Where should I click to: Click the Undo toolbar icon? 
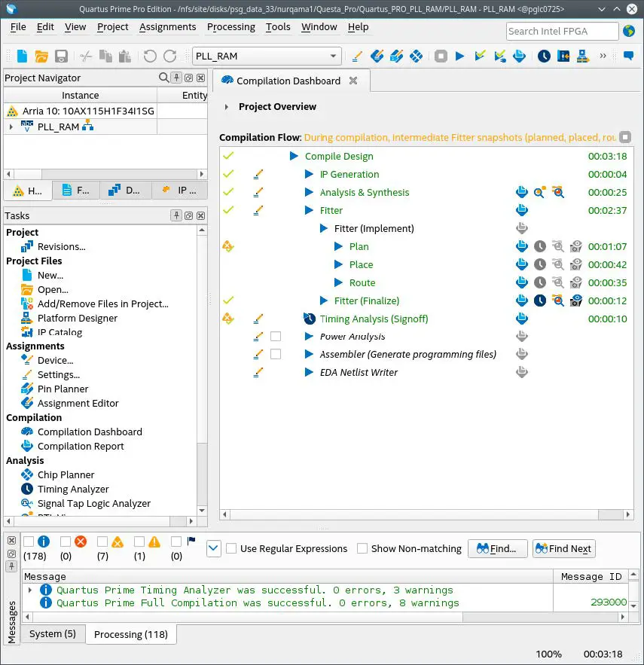point(149,55)
